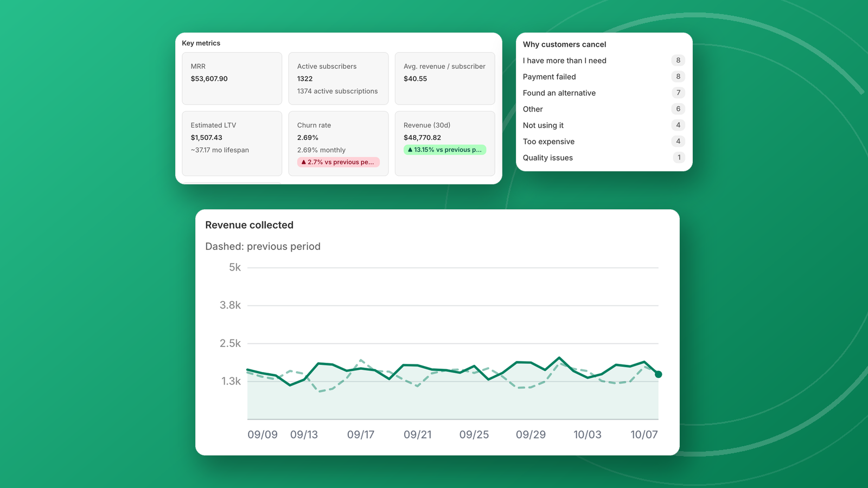Viewport: 868px width, 488px height.
Task: Click the LTV value $1,507.43
Action: coord(206,138)
